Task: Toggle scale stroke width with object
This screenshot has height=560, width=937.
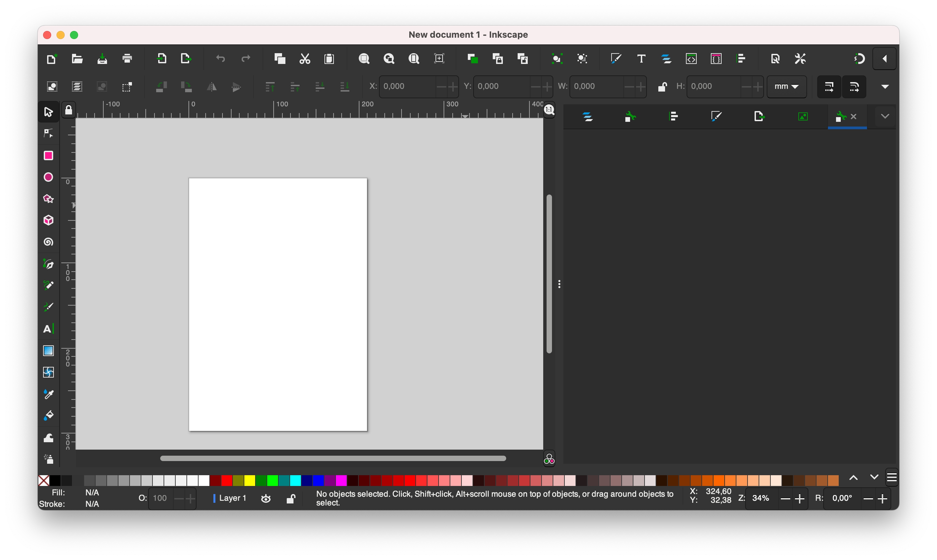Action: [x=829, y=86]
